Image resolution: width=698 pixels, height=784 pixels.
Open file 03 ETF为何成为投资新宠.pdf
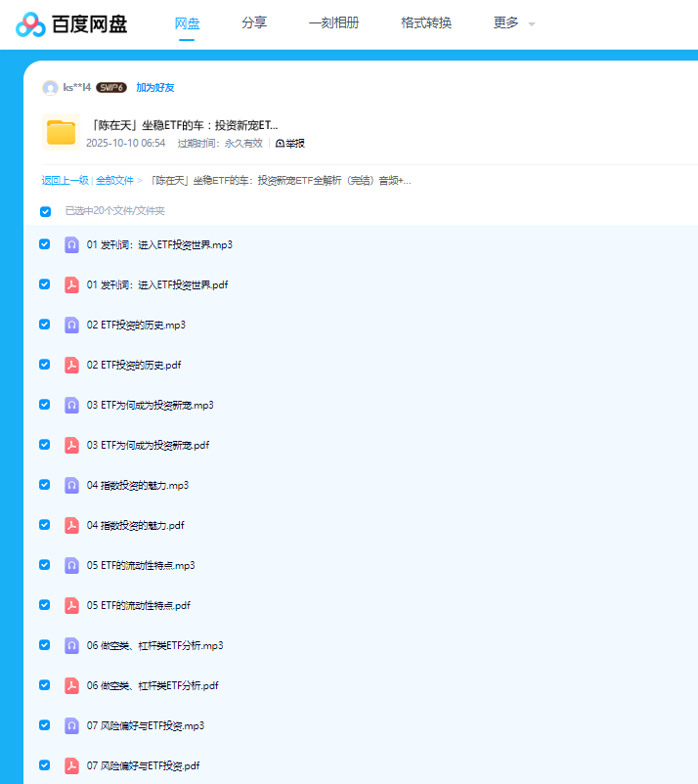click(148, 445)
